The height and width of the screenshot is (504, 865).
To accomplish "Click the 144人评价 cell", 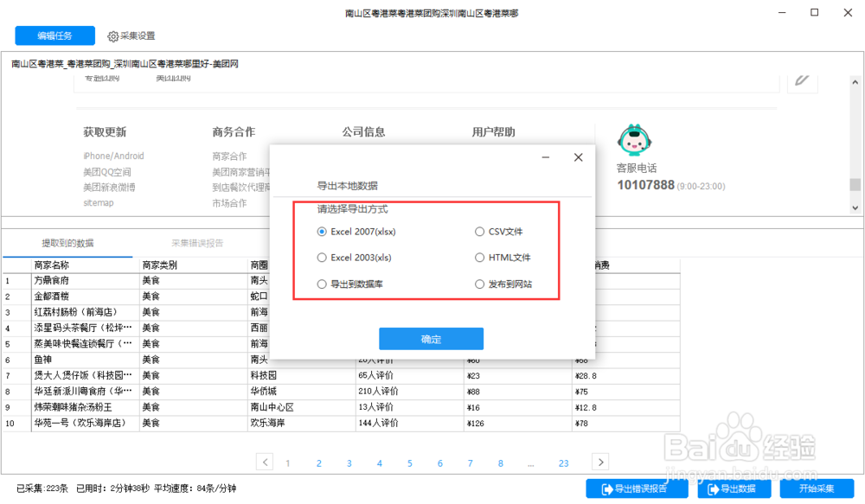I will click(x=409, y=423).
